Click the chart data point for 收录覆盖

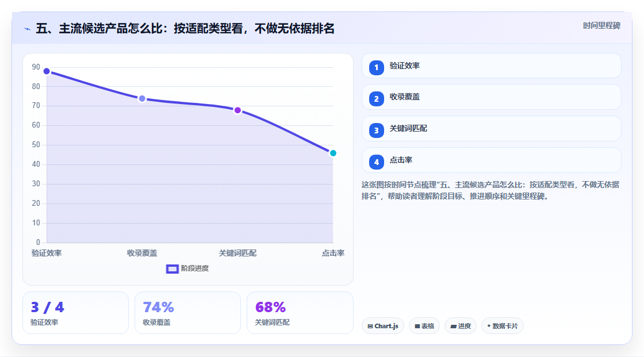click(142, 99)
